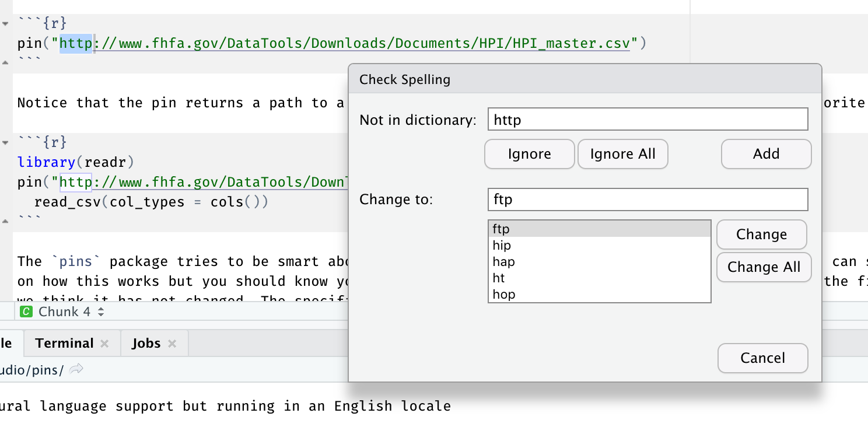Click Change to replace http with ftp
Image resolution: width=868 pixels, height=427 pixels.
pos(761,235)
